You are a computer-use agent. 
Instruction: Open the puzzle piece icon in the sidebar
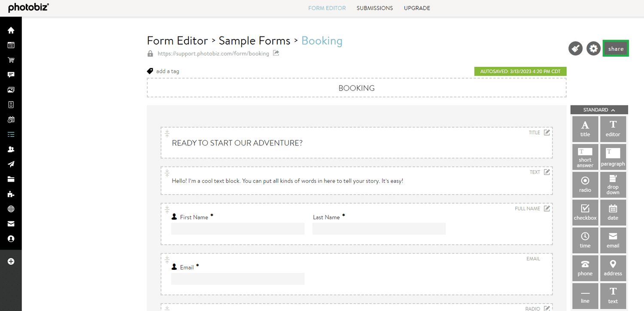coord(11,194)
